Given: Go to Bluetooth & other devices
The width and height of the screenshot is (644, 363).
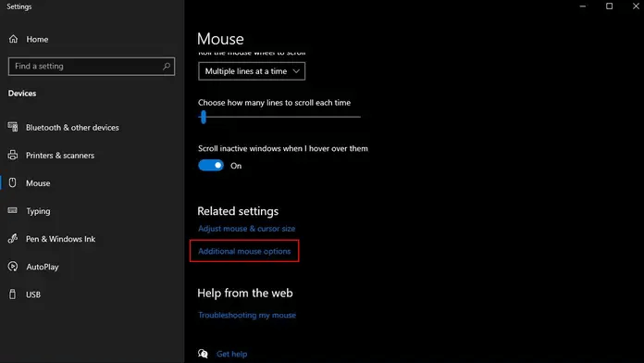Looking at the screenshot, I should (72, 128).
